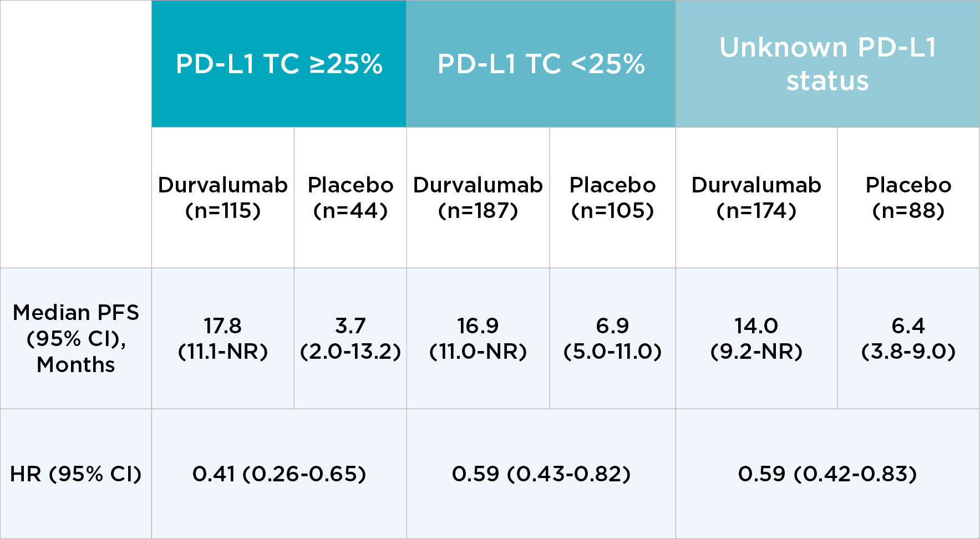Click the Unknown PD-L1 status header
980x539 pixels.
(827, 64)
